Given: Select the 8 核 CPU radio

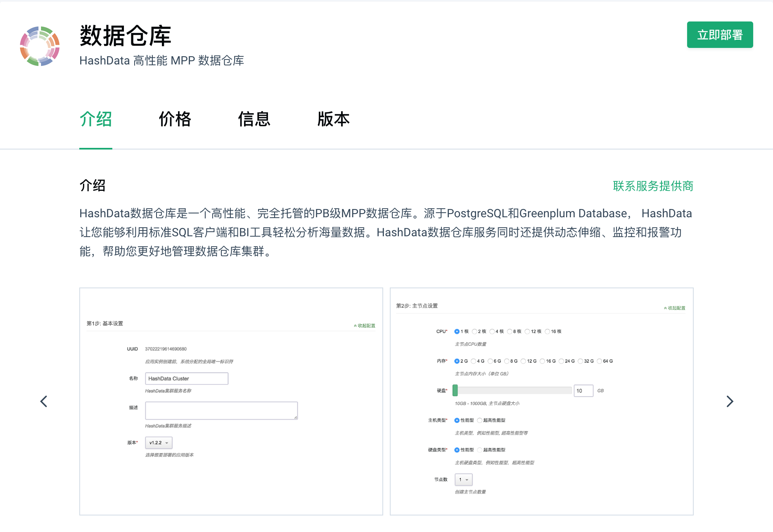Looking at the screenshot, I should [x=510, y=331].
